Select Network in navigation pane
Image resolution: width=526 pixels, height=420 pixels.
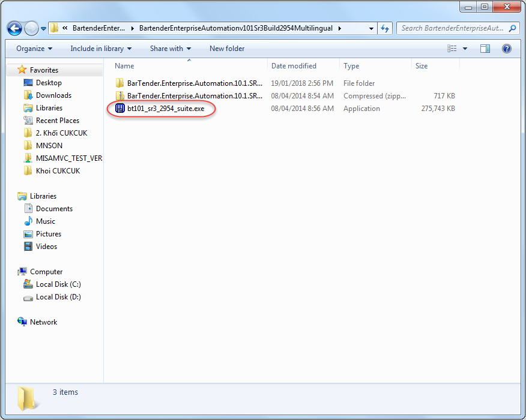[x=43, y=322]
